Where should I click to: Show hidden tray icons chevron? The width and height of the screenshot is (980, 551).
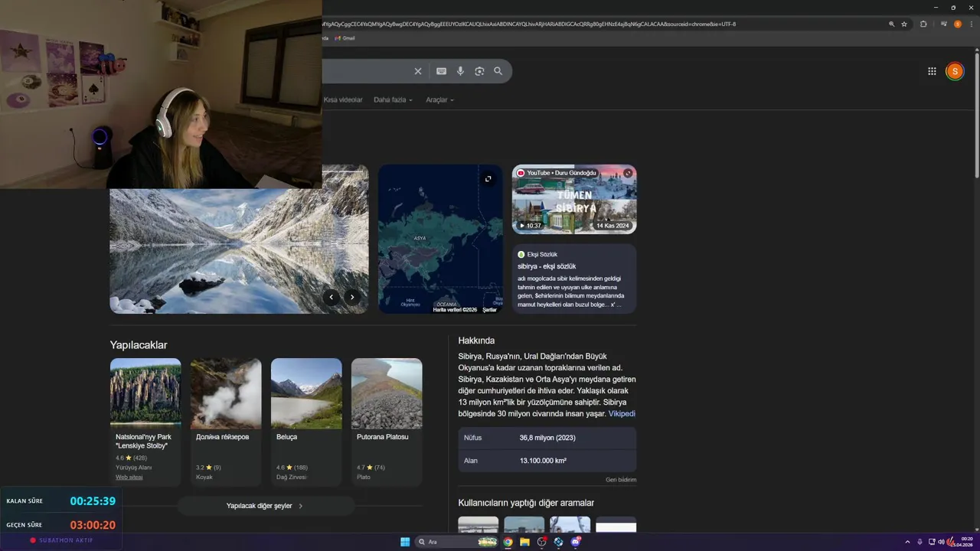(907, 542)
